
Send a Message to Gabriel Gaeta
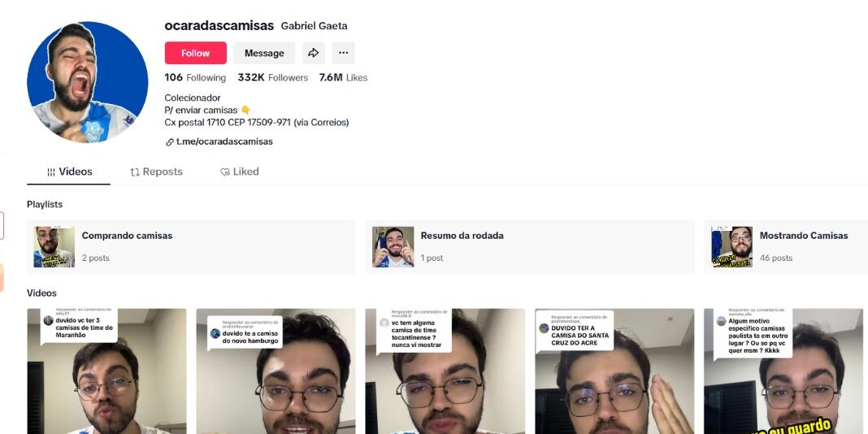coord(264,53)
